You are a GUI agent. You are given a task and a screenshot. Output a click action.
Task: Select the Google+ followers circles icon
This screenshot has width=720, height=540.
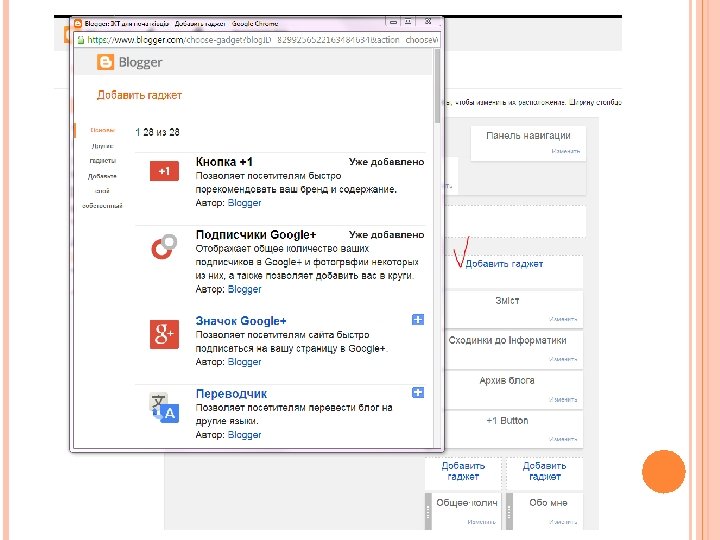tap(164, 247)
